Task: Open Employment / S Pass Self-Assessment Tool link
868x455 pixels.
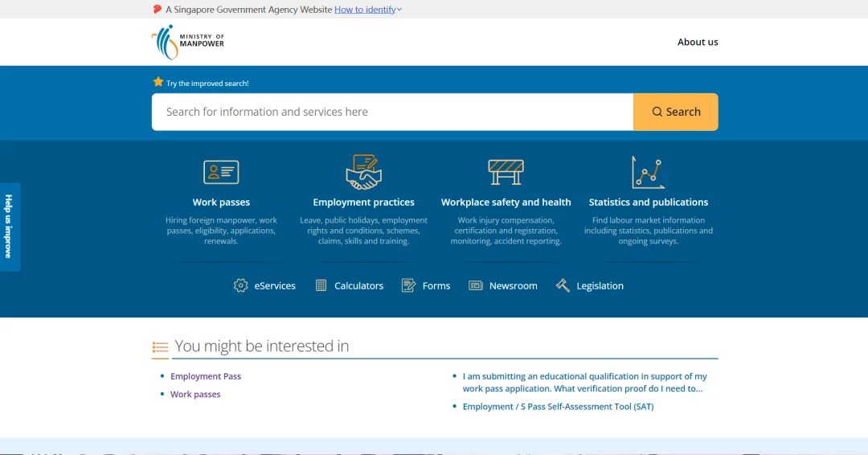Action: 558,406
